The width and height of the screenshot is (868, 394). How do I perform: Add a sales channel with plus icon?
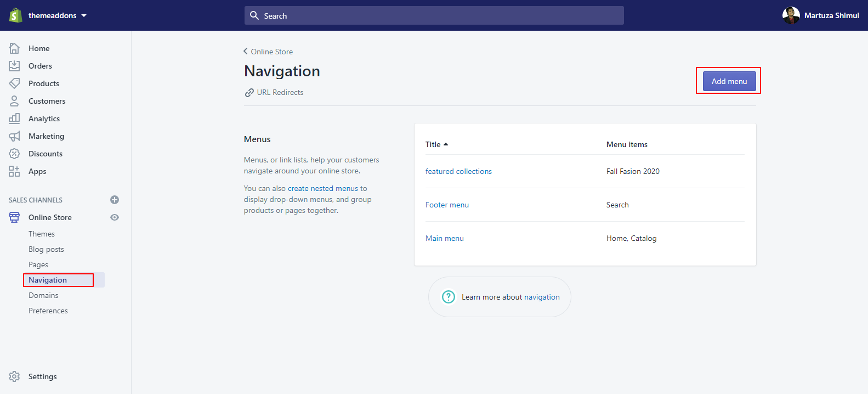click(x=115, y=200)
